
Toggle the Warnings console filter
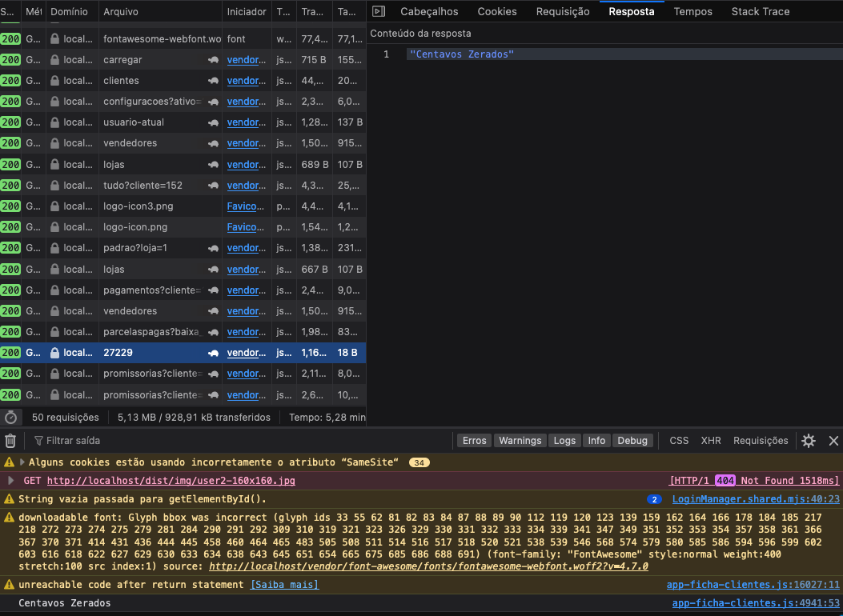coord(520,441)
